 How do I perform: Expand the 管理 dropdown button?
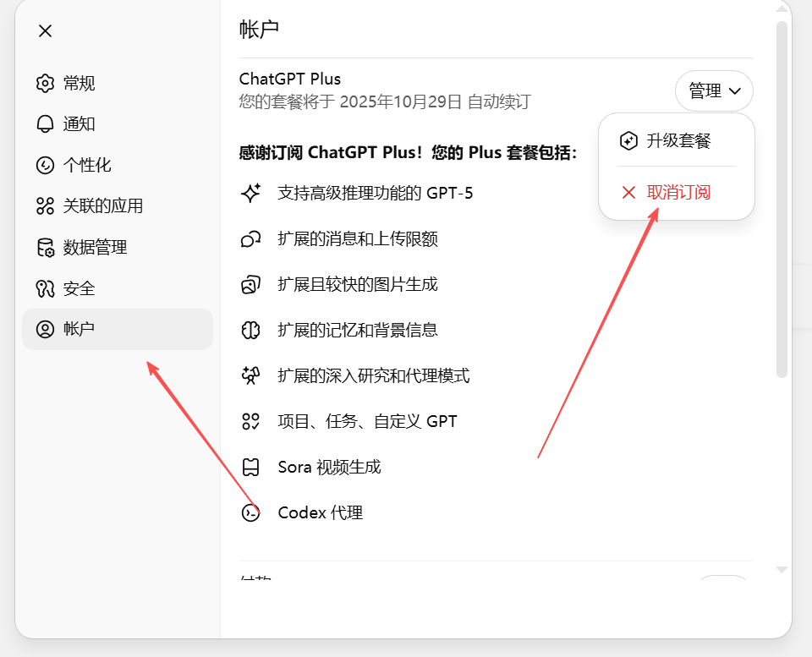(x=714, y=90)
